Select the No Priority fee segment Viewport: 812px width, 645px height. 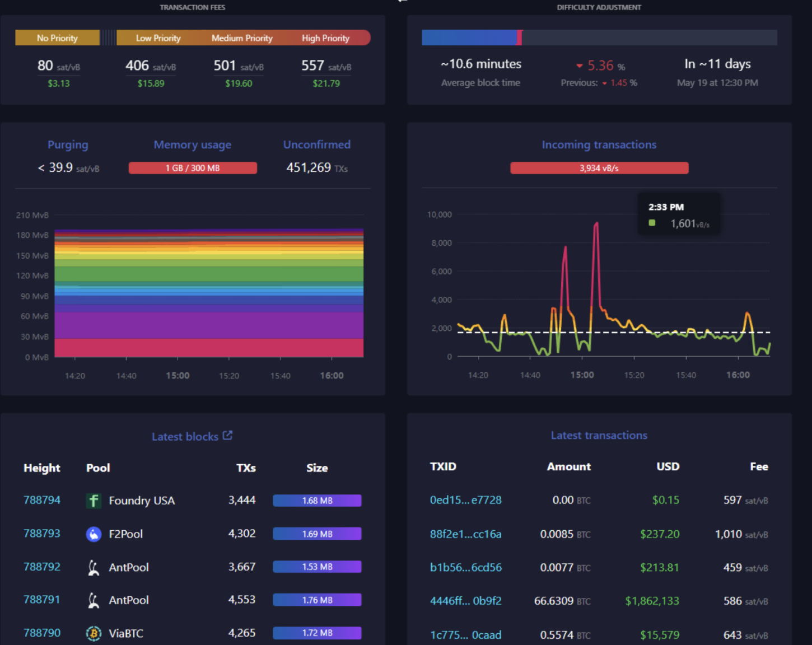tap(57, 38)
